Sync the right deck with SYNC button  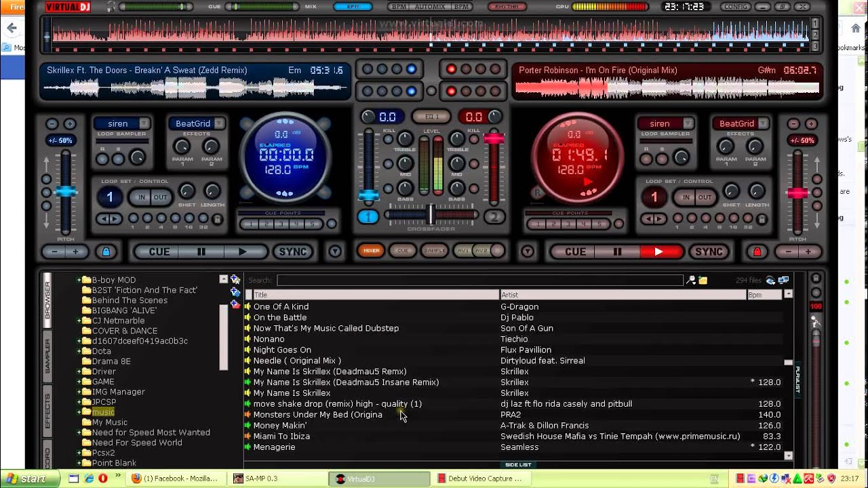(709, 251)
